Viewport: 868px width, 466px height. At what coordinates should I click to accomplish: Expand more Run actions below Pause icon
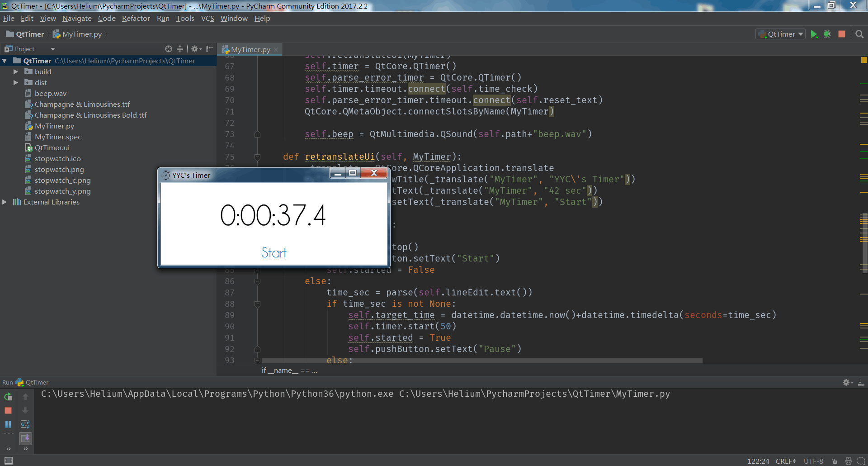coord(8,449)
